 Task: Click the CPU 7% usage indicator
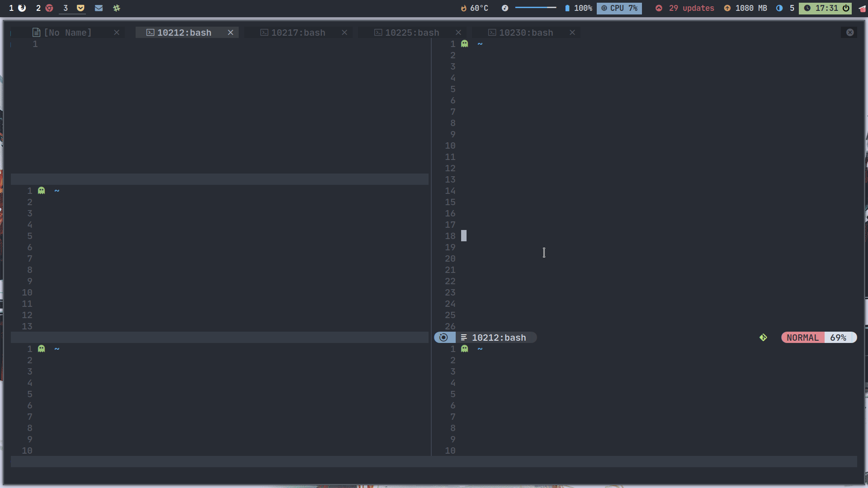[x=619, y=8]
